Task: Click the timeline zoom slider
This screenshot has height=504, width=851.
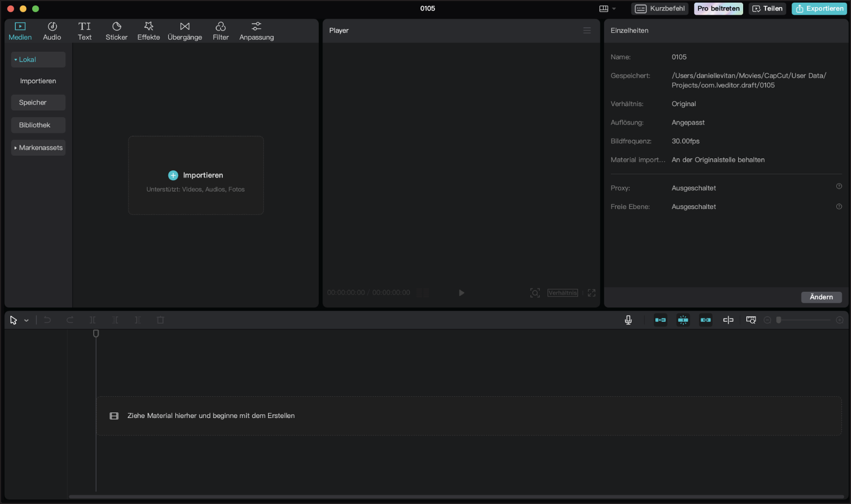Action: (805, 320)
